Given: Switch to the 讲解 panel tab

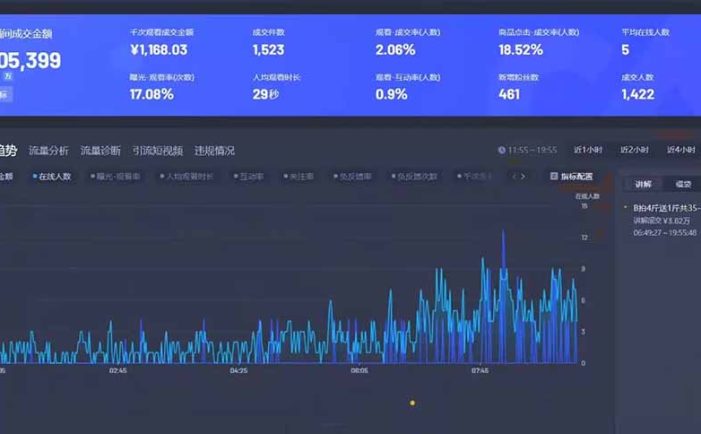Looking at the screenshot, I should point(643,184).
